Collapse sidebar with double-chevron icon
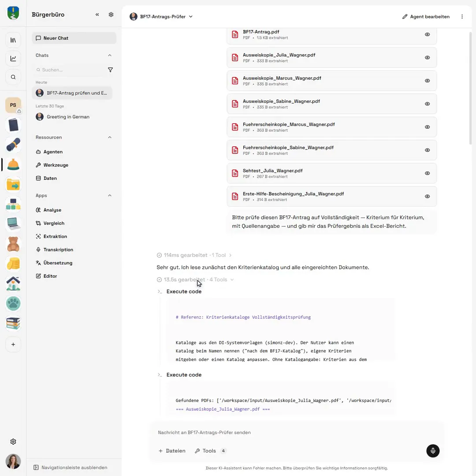Viewport: 476px width, 476px height. click(97, 15)
